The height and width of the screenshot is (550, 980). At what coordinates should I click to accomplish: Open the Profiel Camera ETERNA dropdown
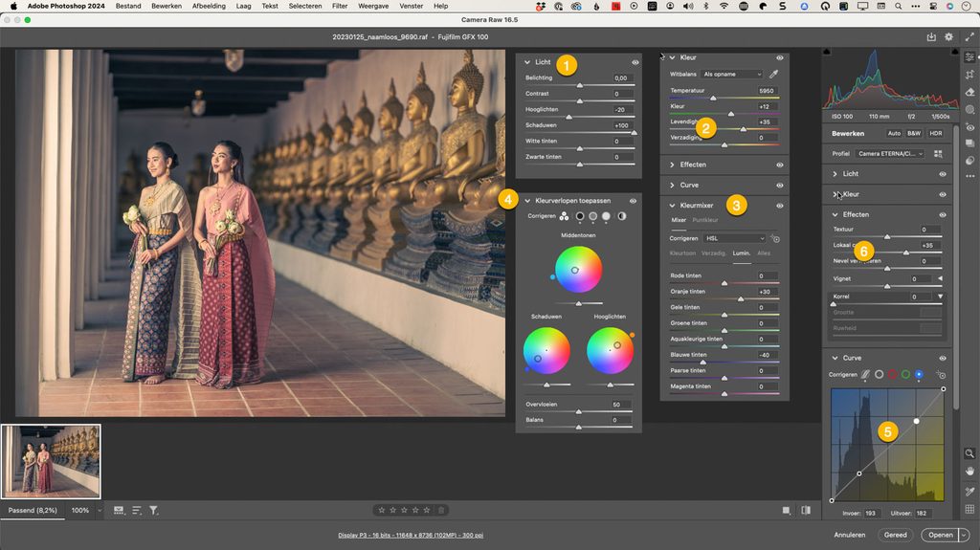point(890,153)
